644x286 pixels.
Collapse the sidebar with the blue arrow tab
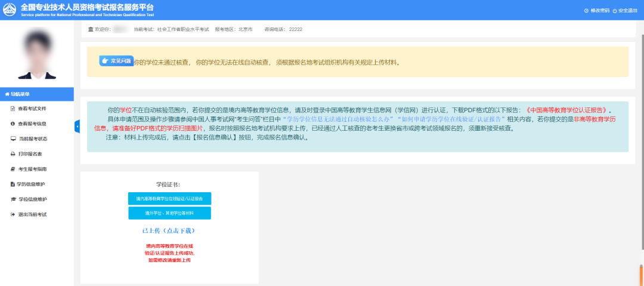click(77, 126)
